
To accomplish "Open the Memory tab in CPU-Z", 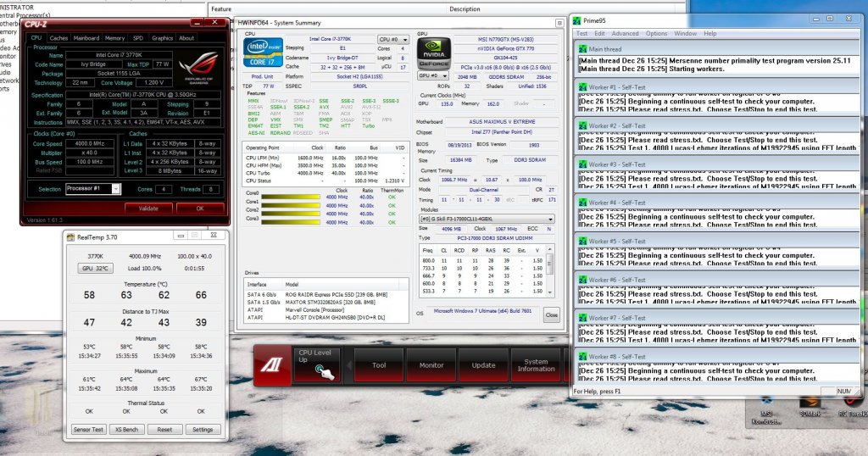I will 114,38.
